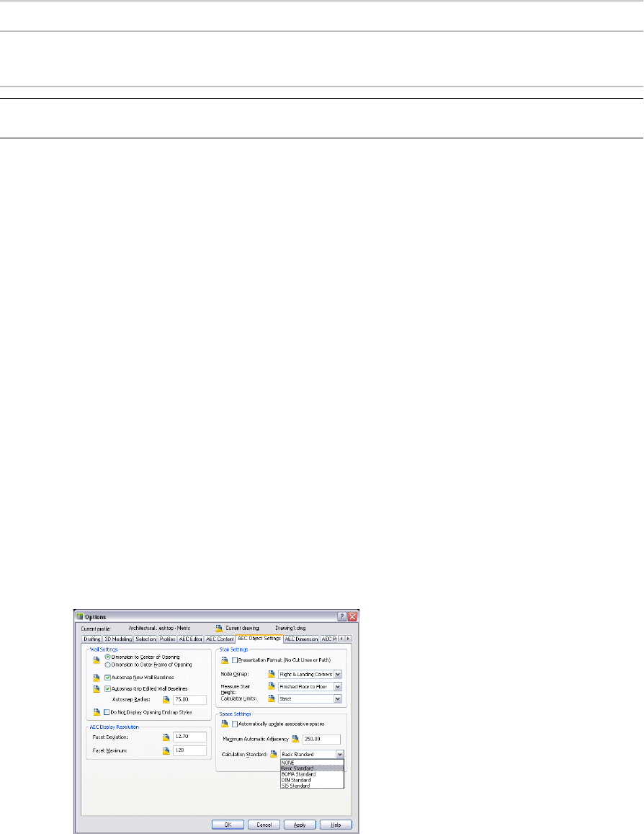The height and width of the screenshot is (834, 644).
Task: Click drawing icon next to Node Osnap dropdown
Action: [272, 674]
